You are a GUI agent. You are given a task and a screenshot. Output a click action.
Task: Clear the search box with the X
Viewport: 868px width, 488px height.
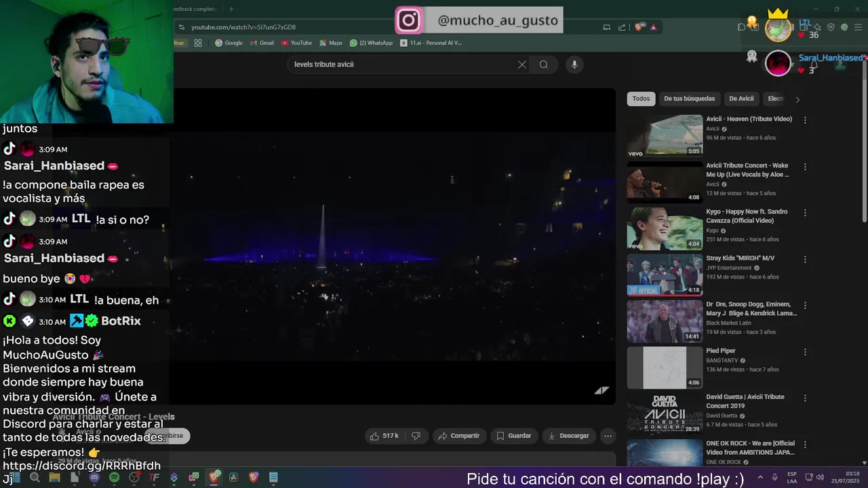pos(522,64)
